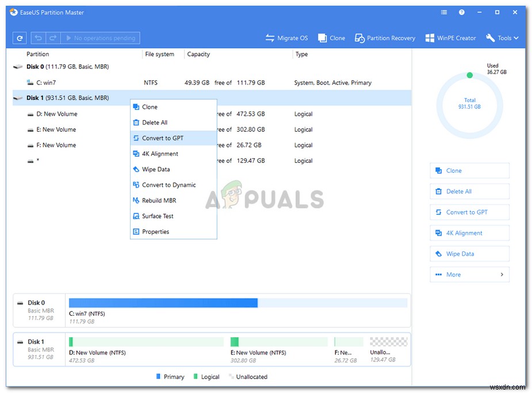
Task: Click 4K Alignment button in right panel
Action: [469, 233]
